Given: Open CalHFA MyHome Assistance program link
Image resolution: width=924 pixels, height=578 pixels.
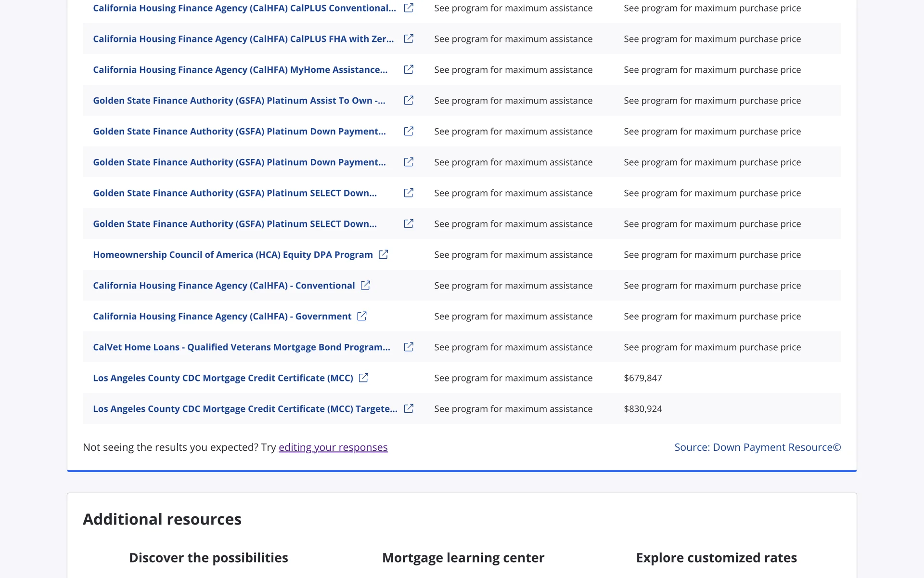Looking at the screenshot, I should point(240,70).
